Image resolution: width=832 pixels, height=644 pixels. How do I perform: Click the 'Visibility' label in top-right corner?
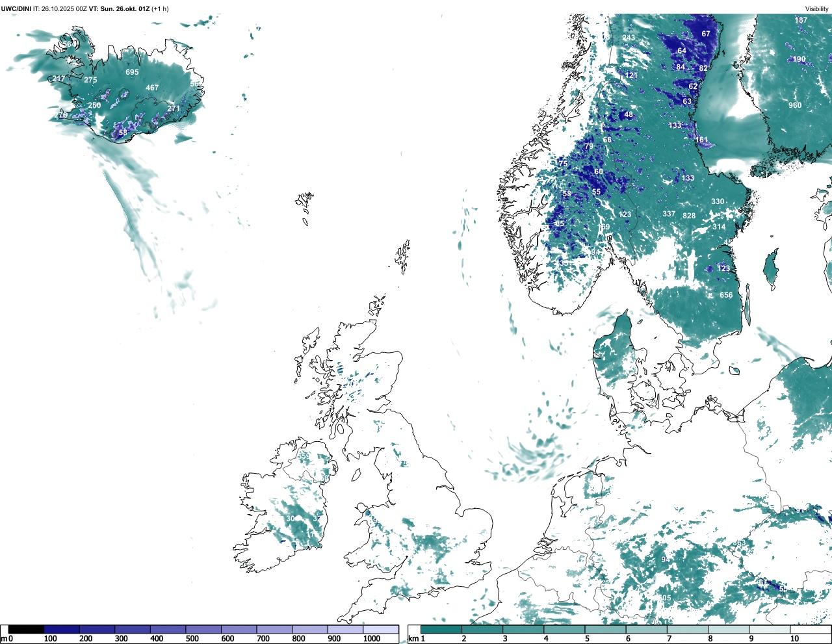(817, 8)
